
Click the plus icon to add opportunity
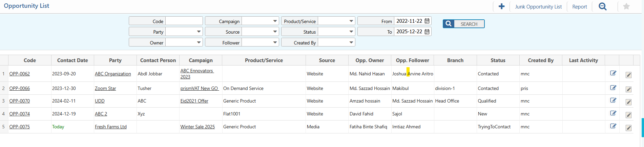pos(501,6)
